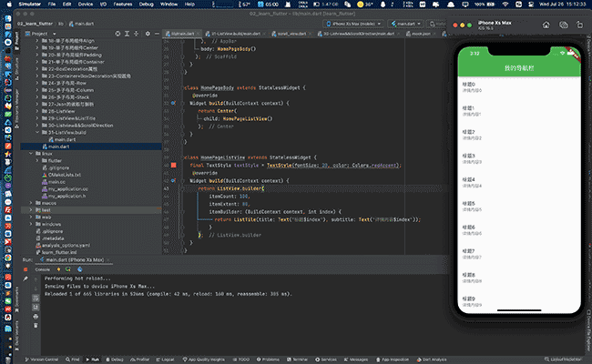Screen dimensions: 592x364
Task: Toggle soft-wrap icon in console sidebar
Action: click(36, 298)
